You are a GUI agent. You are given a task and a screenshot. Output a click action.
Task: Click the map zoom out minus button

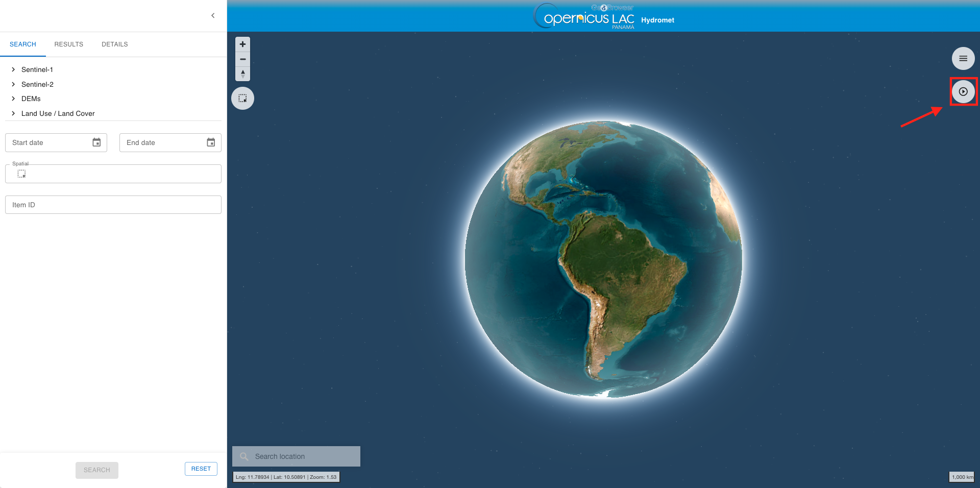coord(242,59)
